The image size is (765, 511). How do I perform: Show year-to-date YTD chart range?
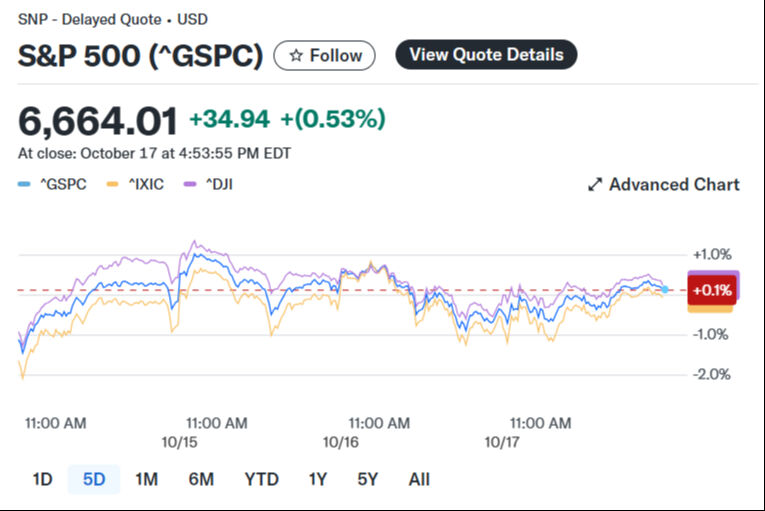pos(262,479)
